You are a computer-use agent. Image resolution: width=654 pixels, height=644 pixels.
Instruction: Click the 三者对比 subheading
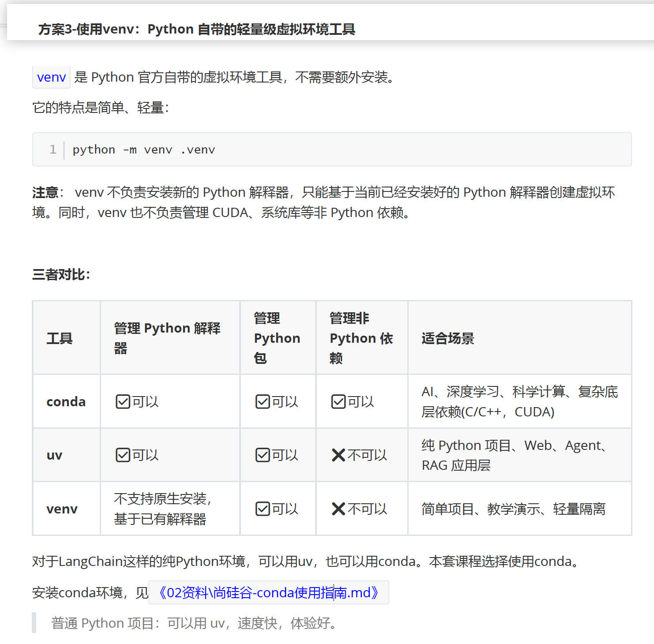point(61,274)
